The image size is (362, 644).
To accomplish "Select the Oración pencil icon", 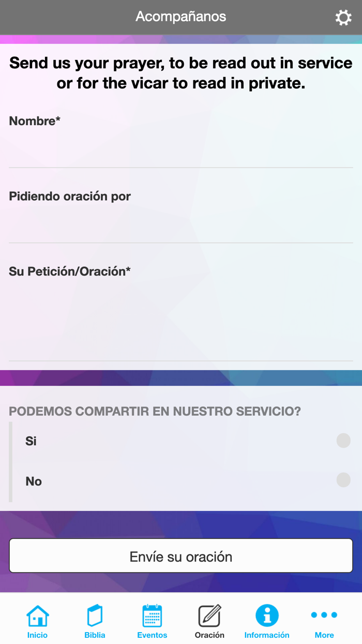I will pyautogui.click(x=209, y=616).
